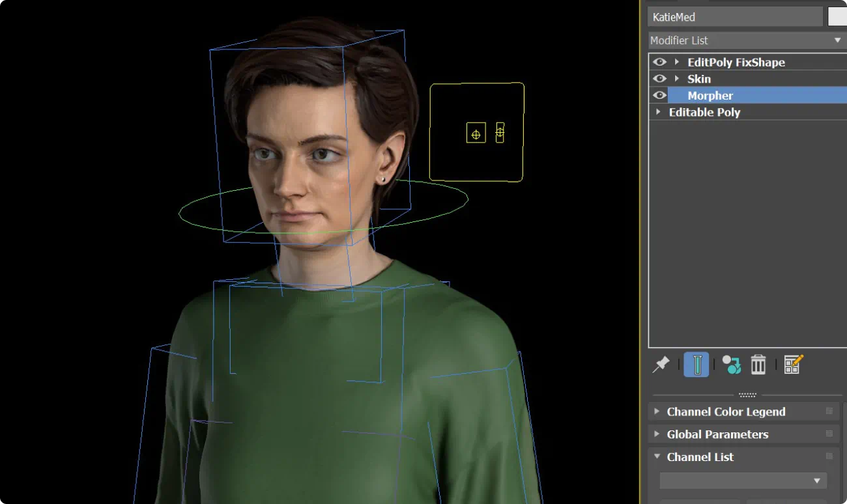Select Editable Poly in the modifier stack

(x=705, y=111)
